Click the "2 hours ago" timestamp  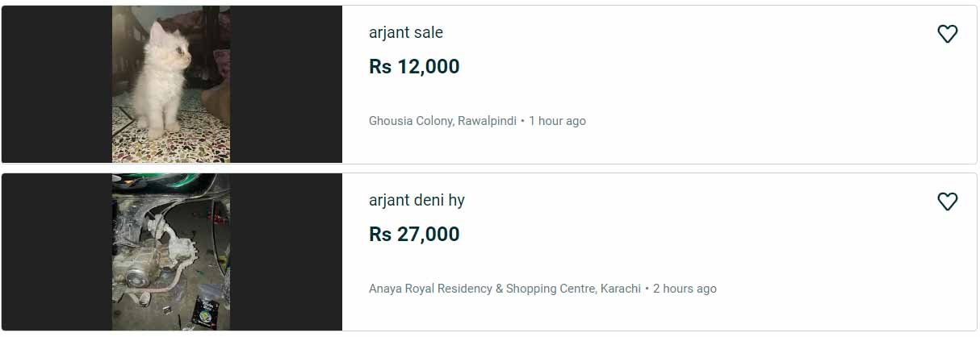coord(685,289)
